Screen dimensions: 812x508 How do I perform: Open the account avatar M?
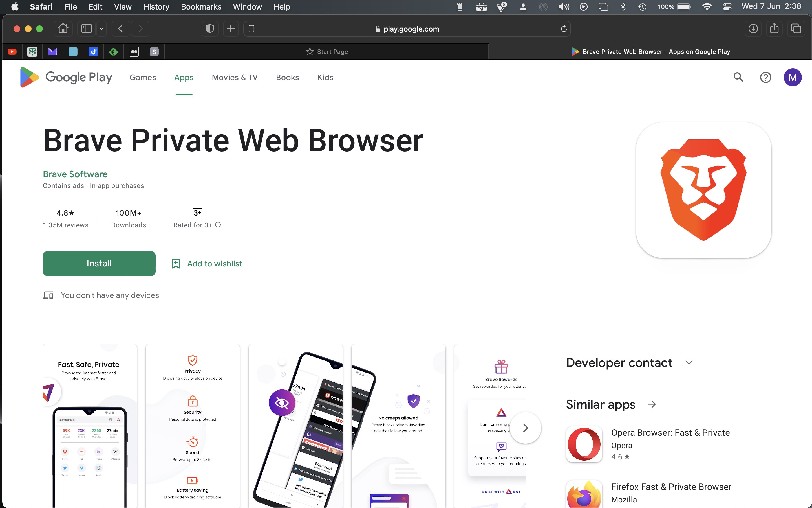click(793, 77)
